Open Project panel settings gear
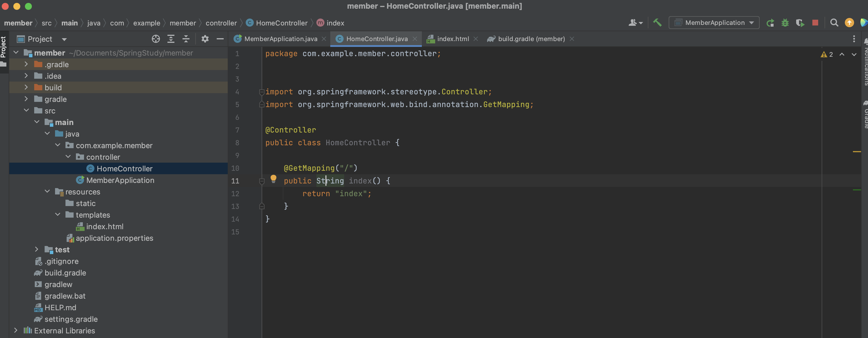Viewport: 868px width, 338px height. 205,39
